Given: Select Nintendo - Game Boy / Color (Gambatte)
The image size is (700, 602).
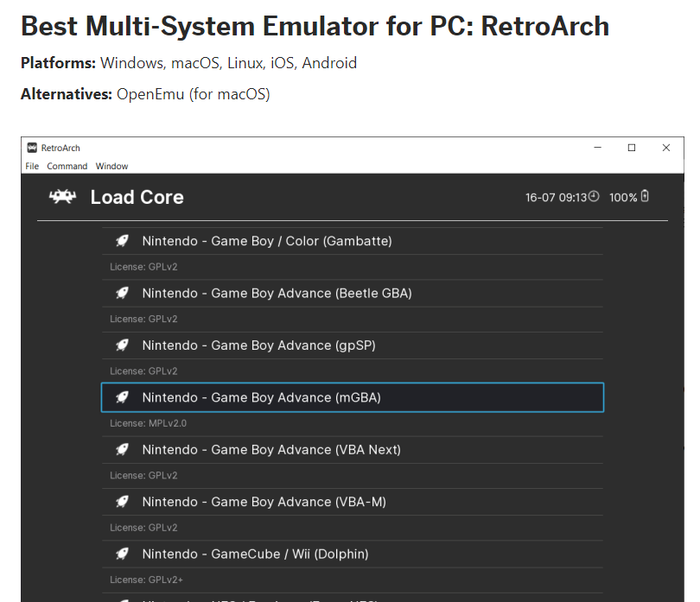Looking at the screenshot, I should pos(353,241).
